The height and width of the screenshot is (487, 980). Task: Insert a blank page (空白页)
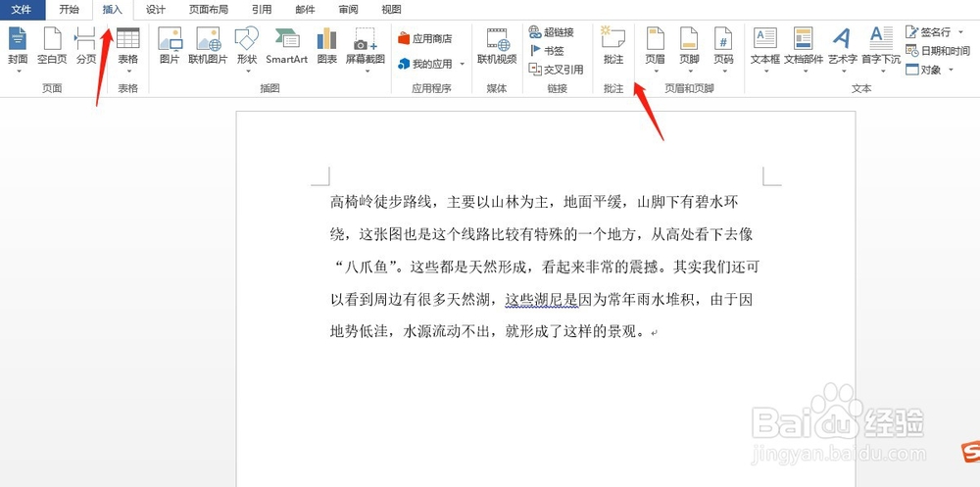[52, 46]
